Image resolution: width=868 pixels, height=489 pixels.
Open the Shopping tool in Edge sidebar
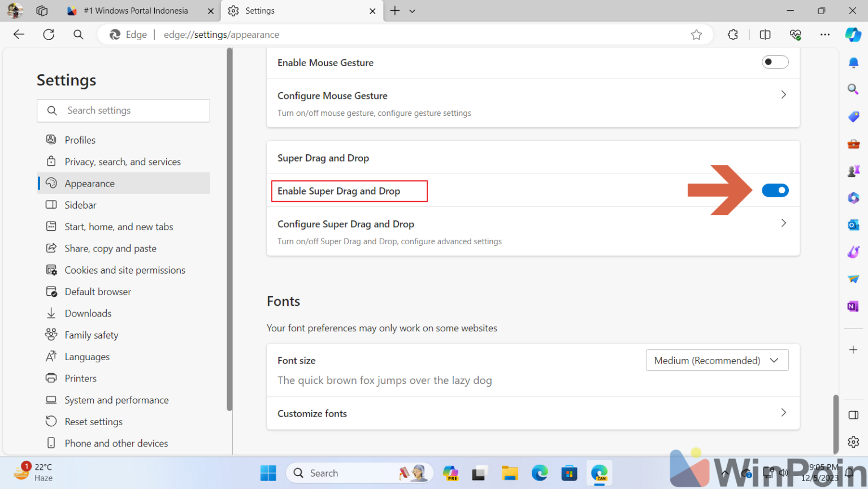click(x=854, y=116)
